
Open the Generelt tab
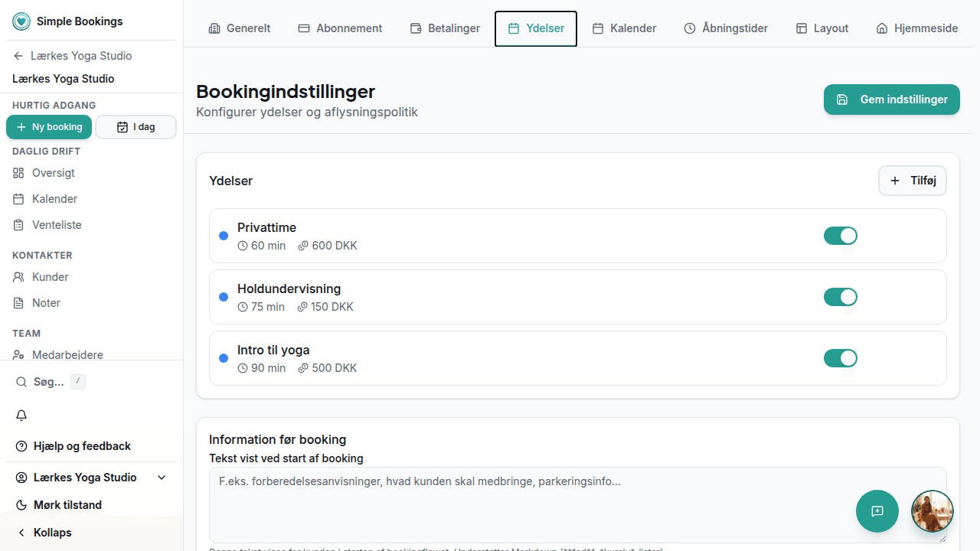(x=240, y=28)
